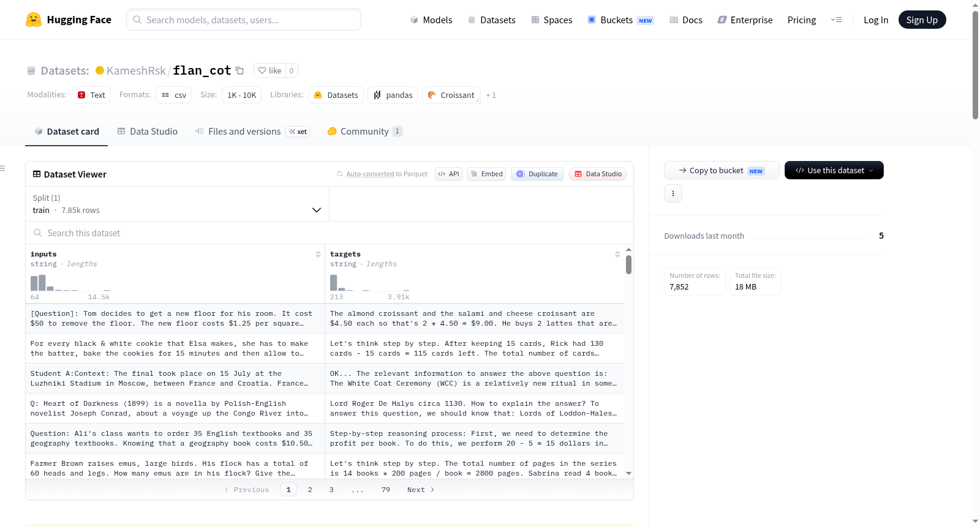Select cell 'Lord Roger De Halys circa 1130'
Image resolution: width=980 pixels, height=527 pixels.
tap(474, 408)
